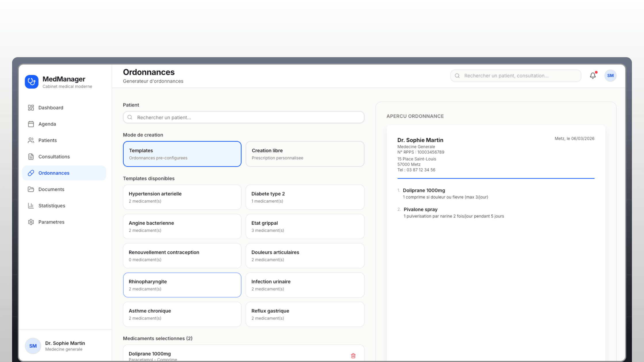Viewport: 644px width, 362px height.
Task: Select the Asthme chronique template
Action: tap(182, 314)
